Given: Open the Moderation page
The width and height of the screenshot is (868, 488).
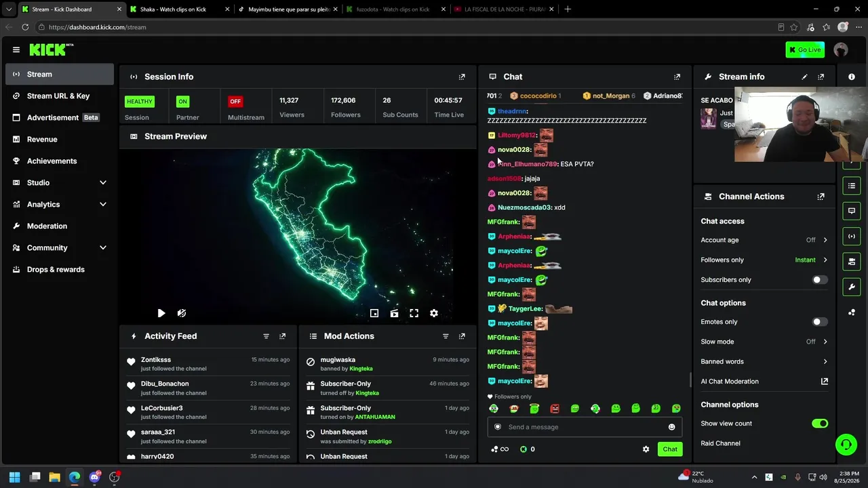Looking at the screenshot, I should click(x=60, y=226).
